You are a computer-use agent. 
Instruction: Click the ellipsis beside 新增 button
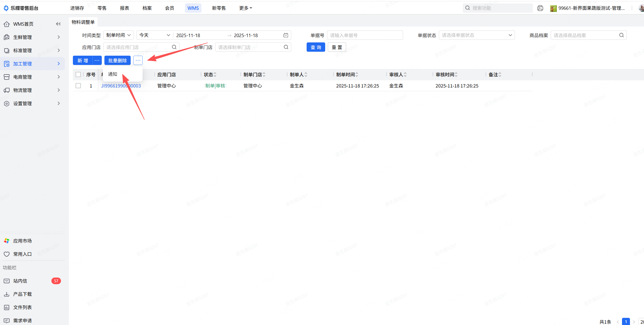[97, 60]
